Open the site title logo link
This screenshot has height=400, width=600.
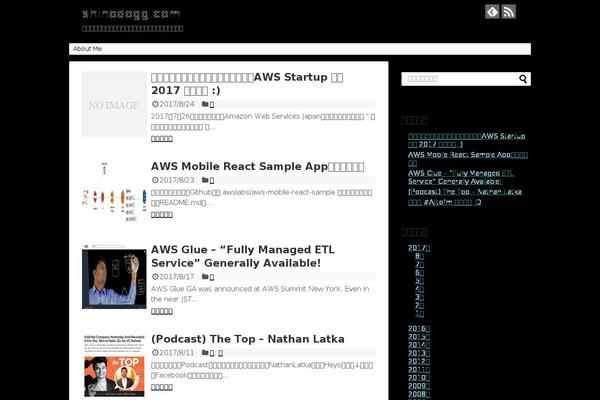(131, 14)
